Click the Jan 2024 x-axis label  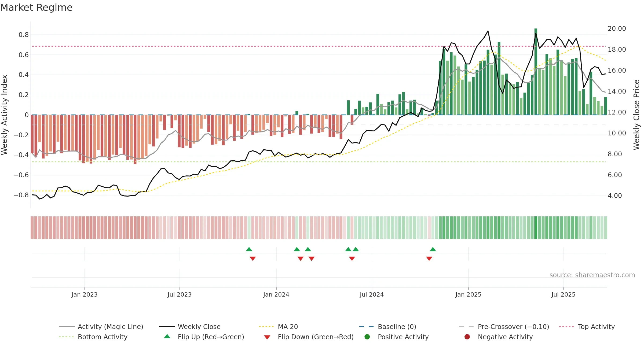pos(276,294)
